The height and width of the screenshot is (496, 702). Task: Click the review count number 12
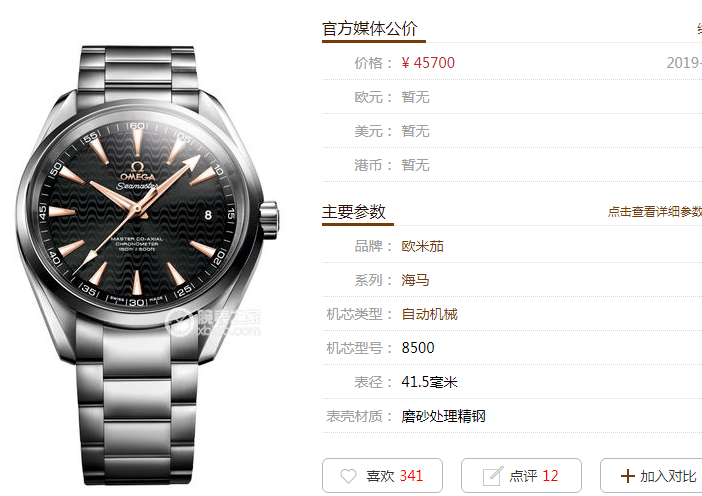tap(550, 475)
